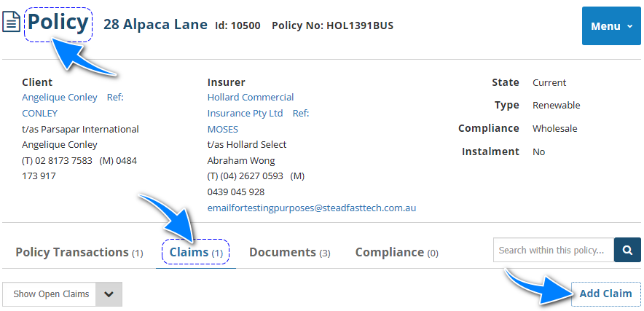
Task: Click the Search within this policy field
Action: [553, 250]
